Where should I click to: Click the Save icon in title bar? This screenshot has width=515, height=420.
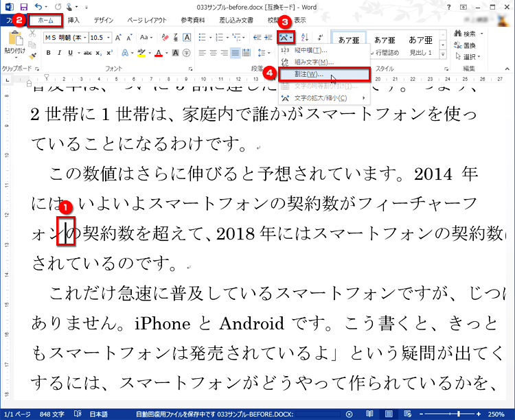point(23,7)
